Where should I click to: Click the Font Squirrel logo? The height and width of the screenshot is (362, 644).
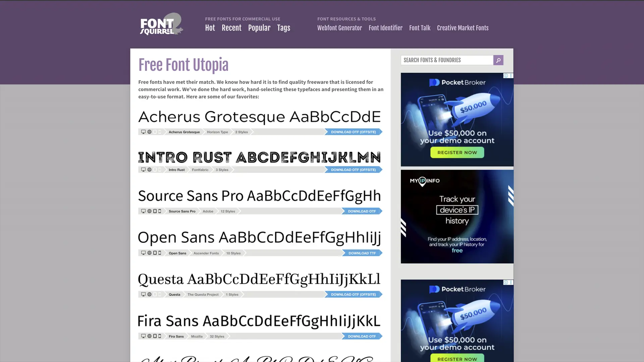[161, 24]
